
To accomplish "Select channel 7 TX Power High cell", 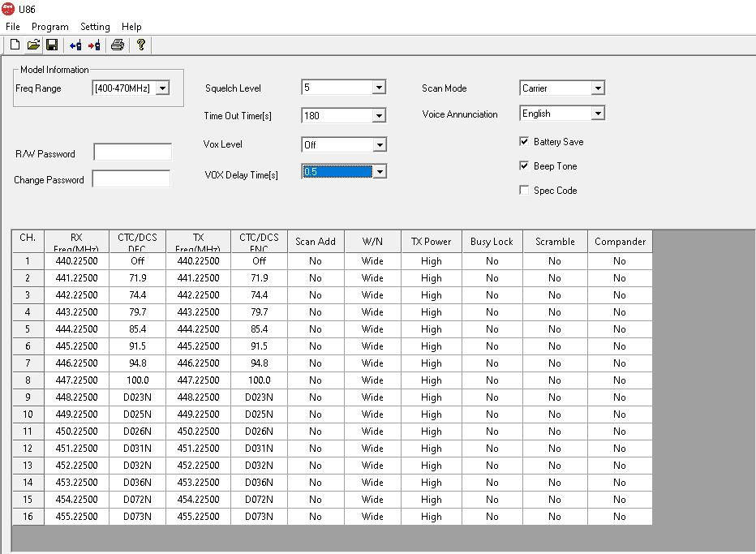I will 432,363.
